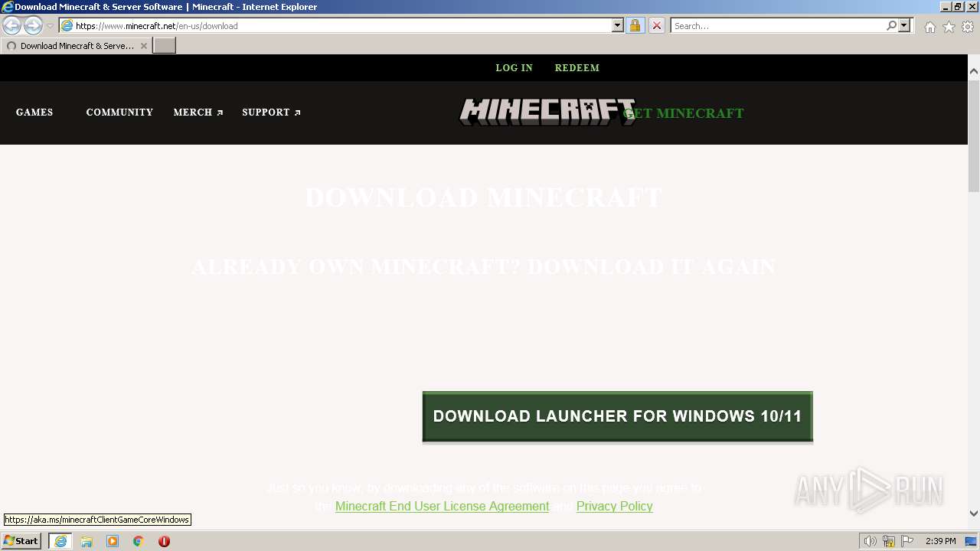Close the Download Minecraft tab
This screenshot has height=551, width=980.
(x=143, y=46)
